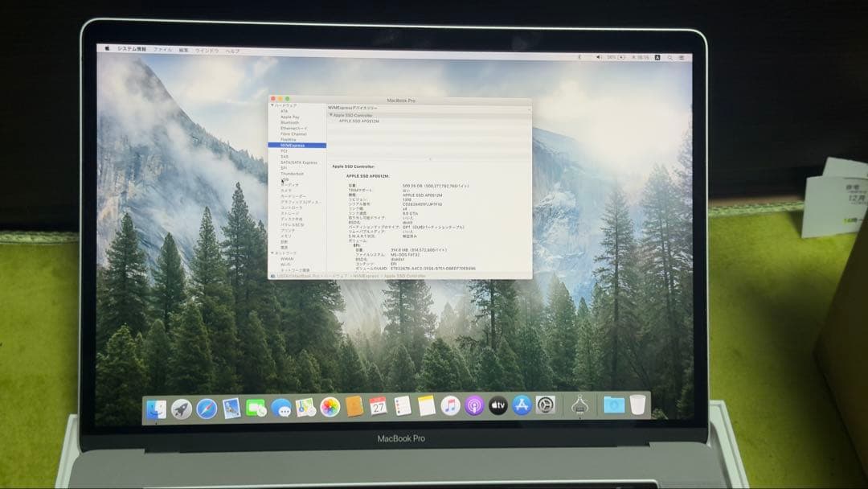Open the Music app in the Dock
The width and height of the screenshot is (868, 489).
450,409
